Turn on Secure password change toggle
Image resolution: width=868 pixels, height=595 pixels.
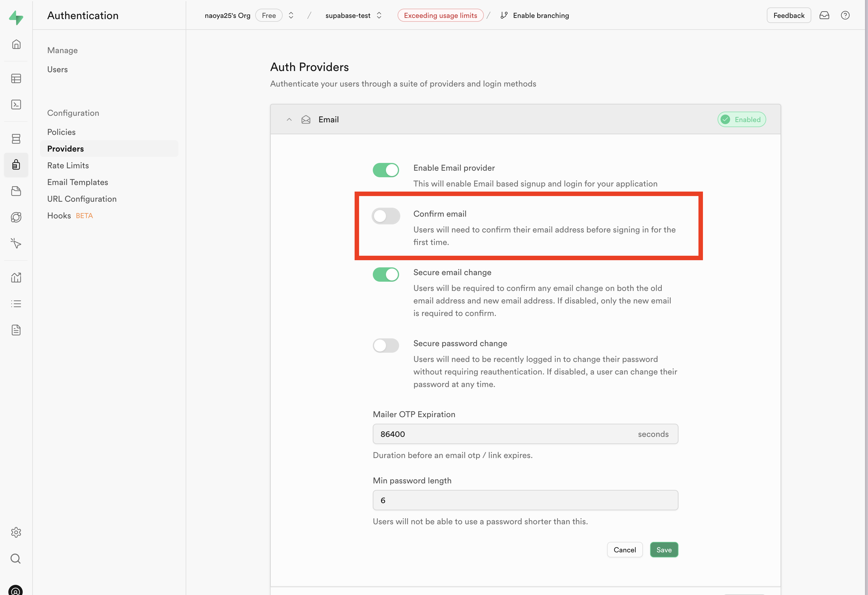(386, 346)
